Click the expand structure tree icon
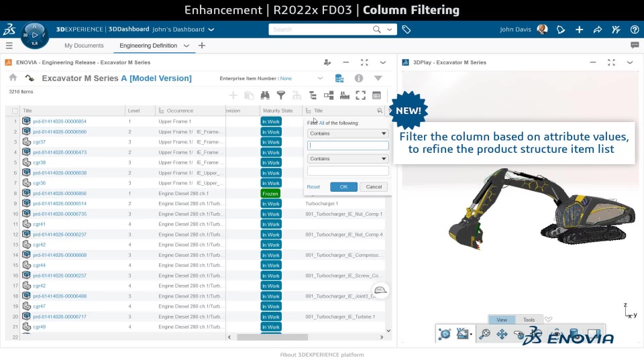This screenshot has height=362, width=644. [313, 95]
